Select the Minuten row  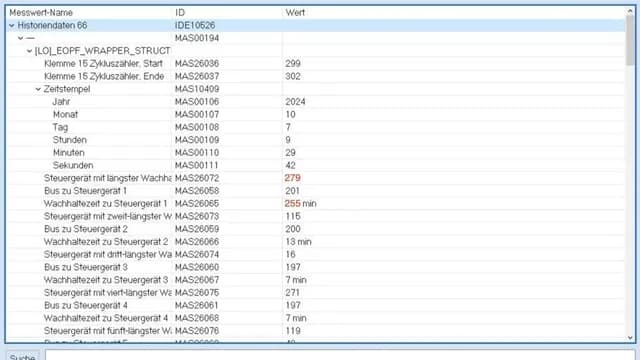tap(316, 153)
